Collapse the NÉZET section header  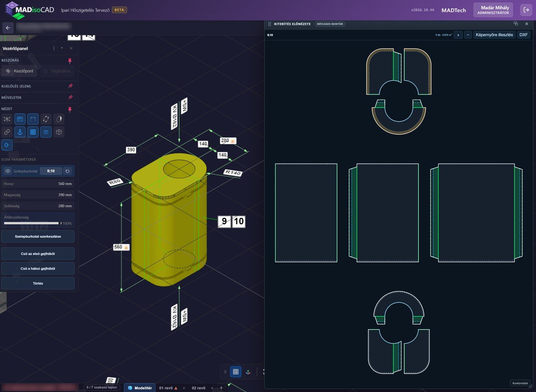click(x=7, y=109)
